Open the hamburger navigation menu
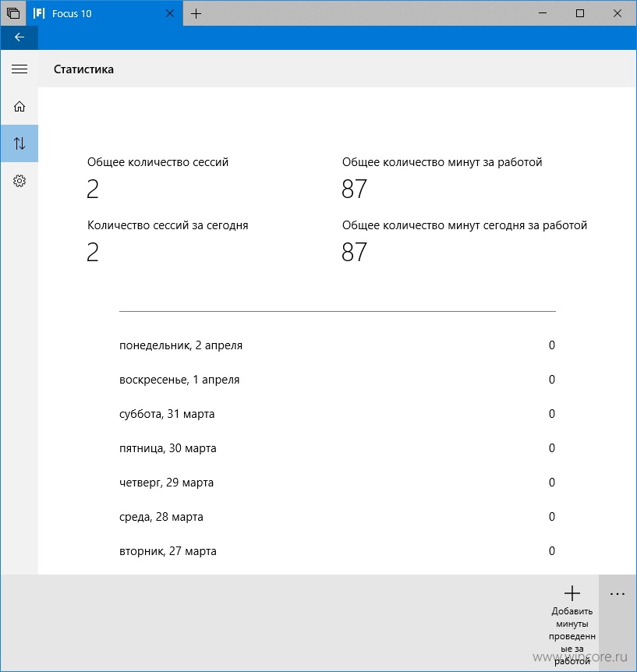This screenshot has width=637, height=672. 19,69
